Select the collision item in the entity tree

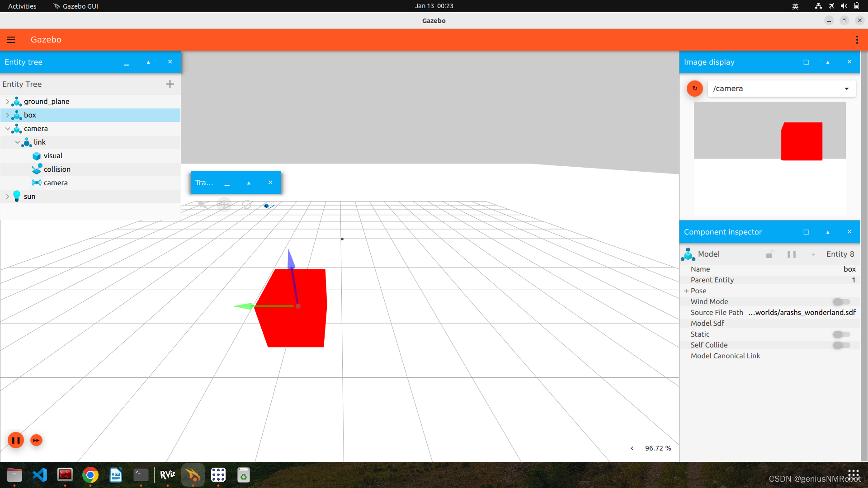coord(57,169)
